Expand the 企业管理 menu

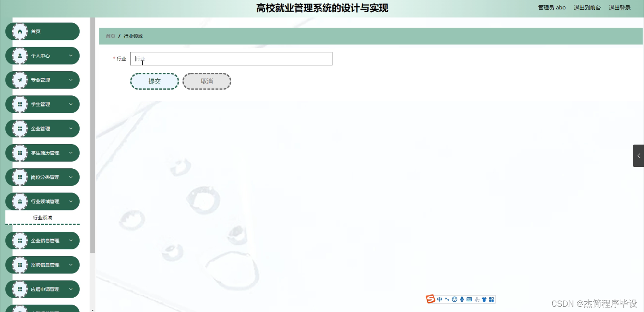[42, 128]
